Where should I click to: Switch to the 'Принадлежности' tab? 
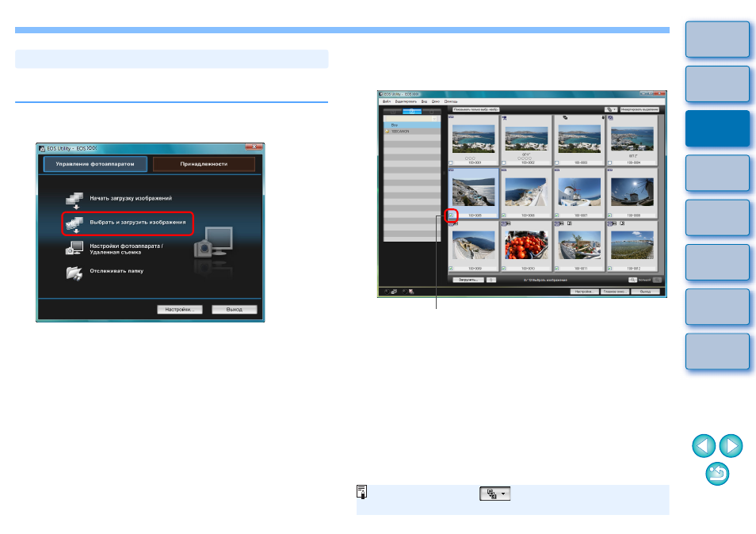pyautogui.click(x=204, y=164)
